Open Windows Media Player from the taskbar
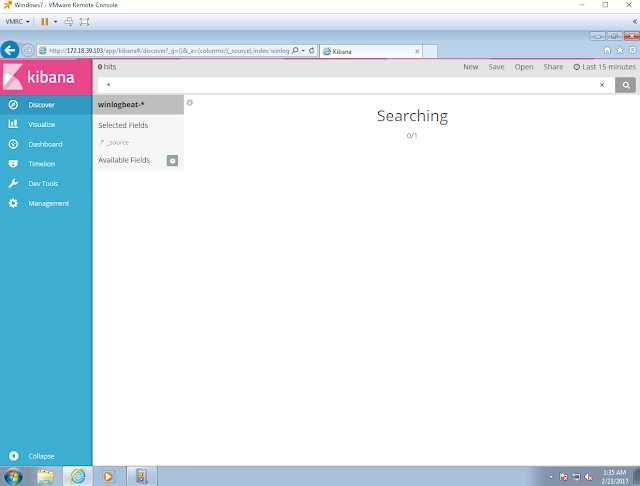 109,476
